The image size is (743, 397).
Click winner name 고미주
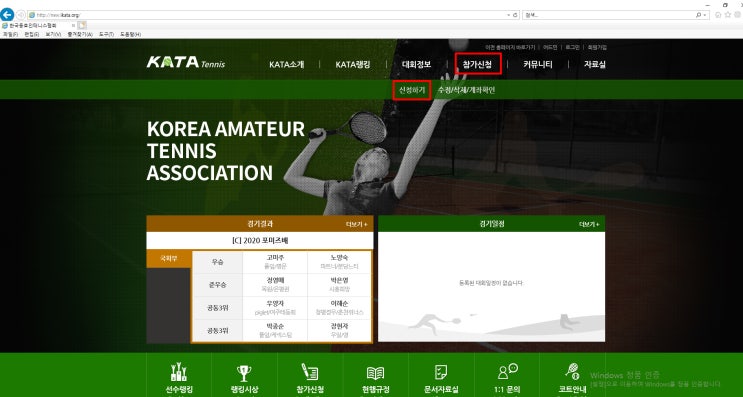tap(275, 258)
